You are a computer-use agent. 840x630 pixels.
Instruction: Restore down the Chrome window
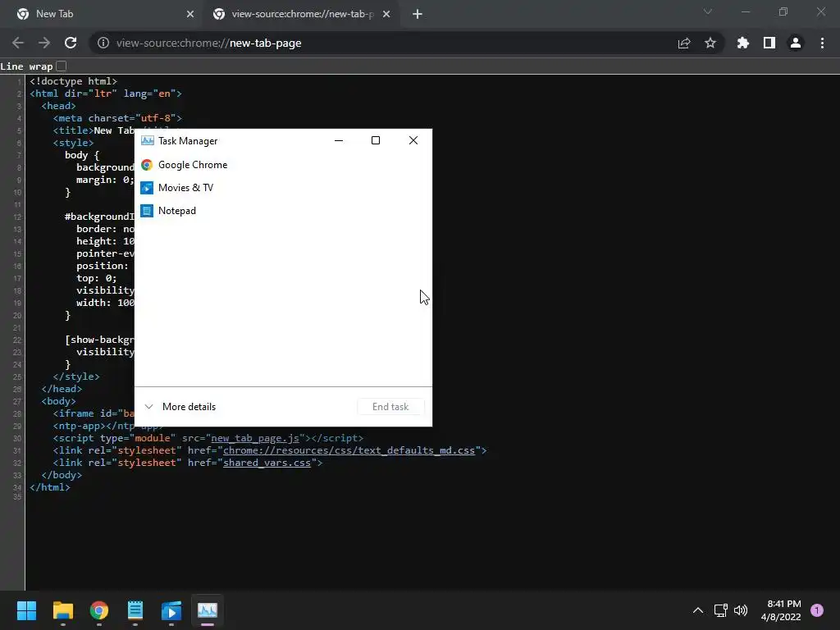pyautogui.click(x=783, y=11)
